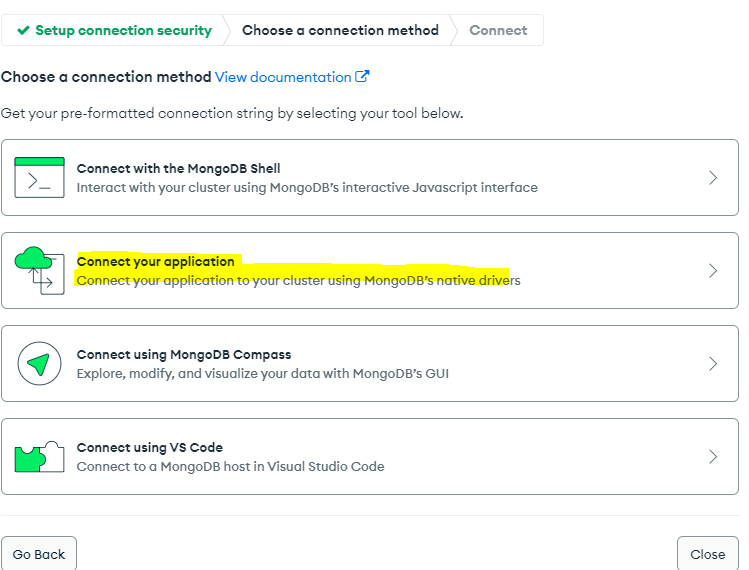Select Connect with the MongoDB Shell title
The width and height of the screenshot is (749, 570).
point(178,168)
